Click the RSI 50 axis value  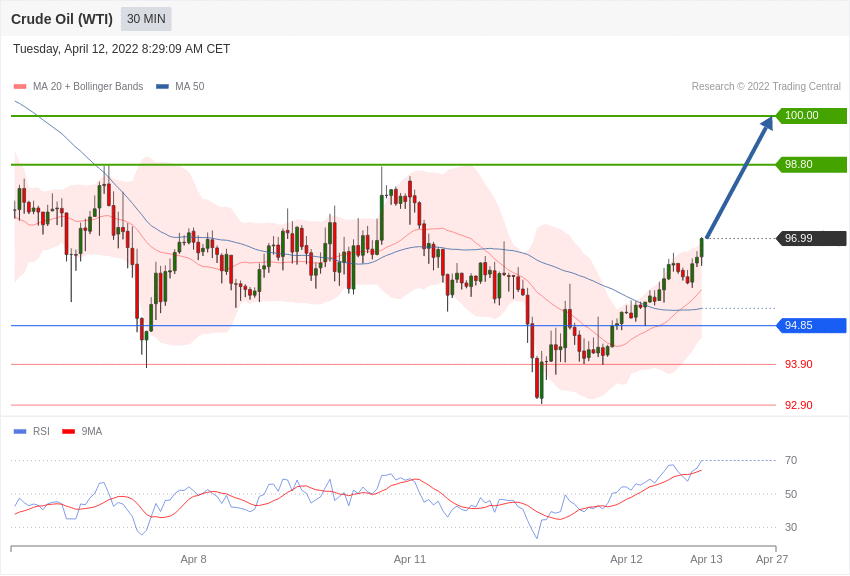click(791, 494)
